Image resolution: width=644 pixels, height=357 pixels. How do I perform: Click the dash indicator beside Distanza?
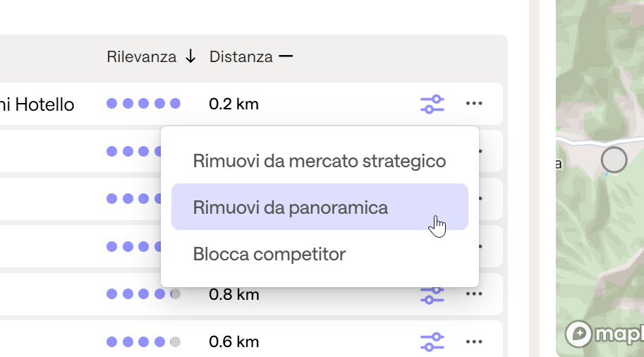click(285, 56)
